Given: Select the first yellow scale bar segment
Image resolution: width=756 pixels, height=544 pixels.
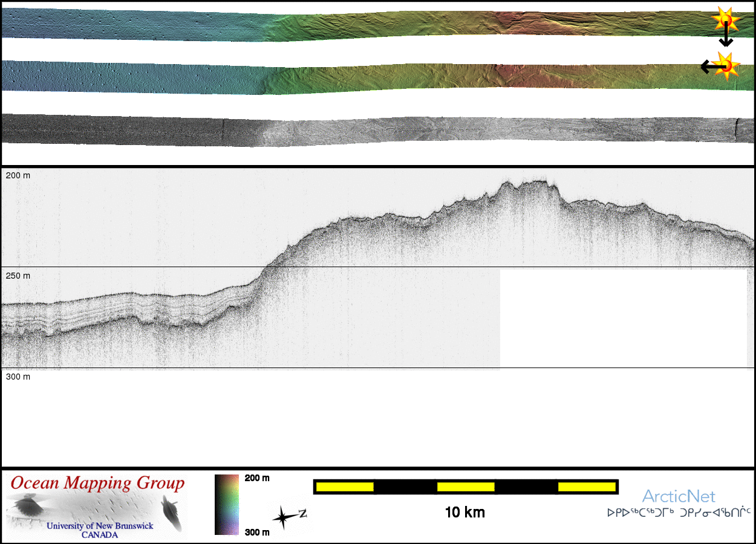Looking at the screenshot, I should tap(345, 487).
